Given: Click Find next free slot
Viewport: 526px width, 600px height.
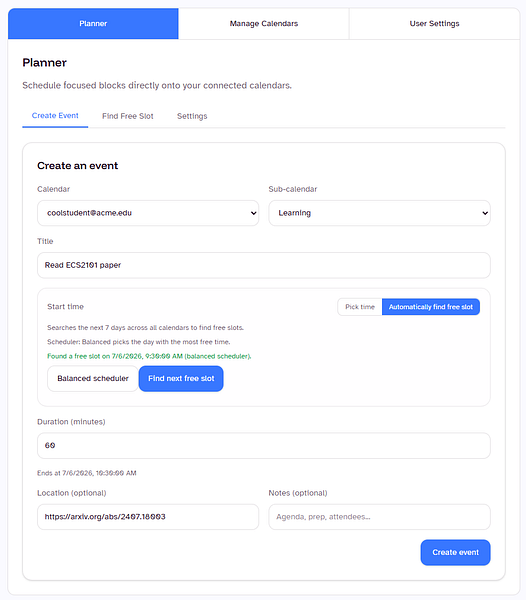Looking at the screenshot, I should click(181, 378).
